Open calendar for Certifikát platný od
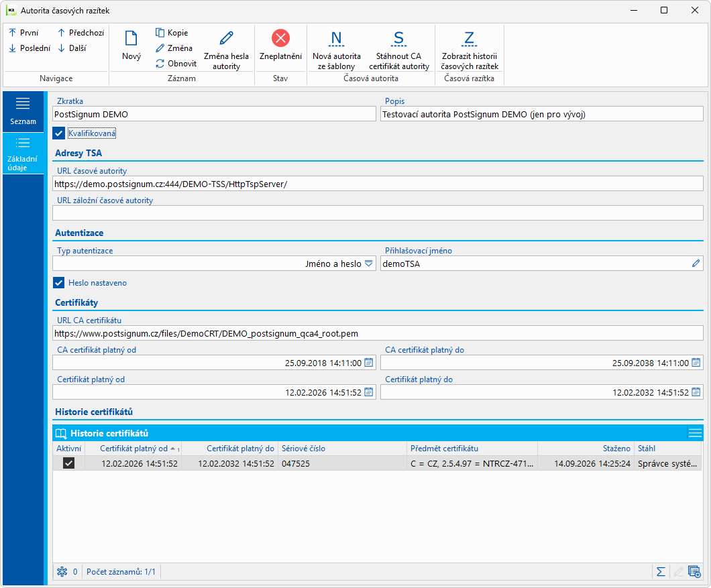Viewport: 711px width, 588px height. point(369,392)
